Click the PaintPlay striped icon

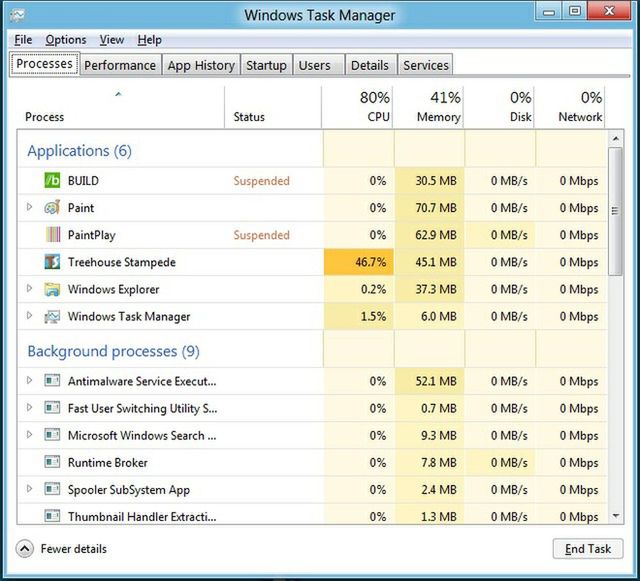[52, 235]
